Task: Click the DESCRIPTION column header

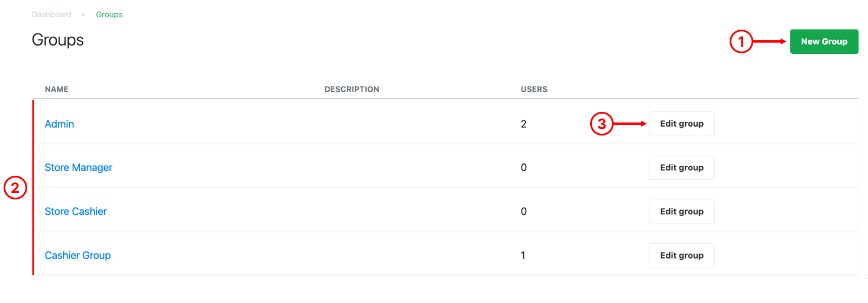Action: 352,89
